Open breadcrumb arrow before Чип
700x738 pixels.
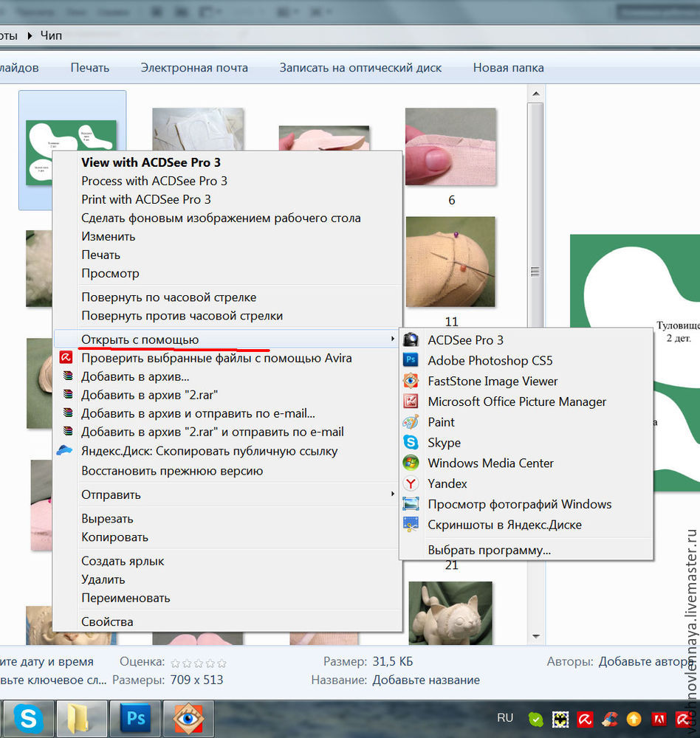pos(30,35)
